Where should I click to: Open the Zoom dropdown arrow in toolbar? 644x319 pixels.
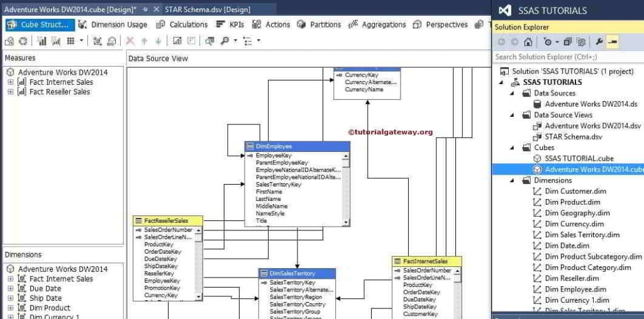[x=235, y=41]
